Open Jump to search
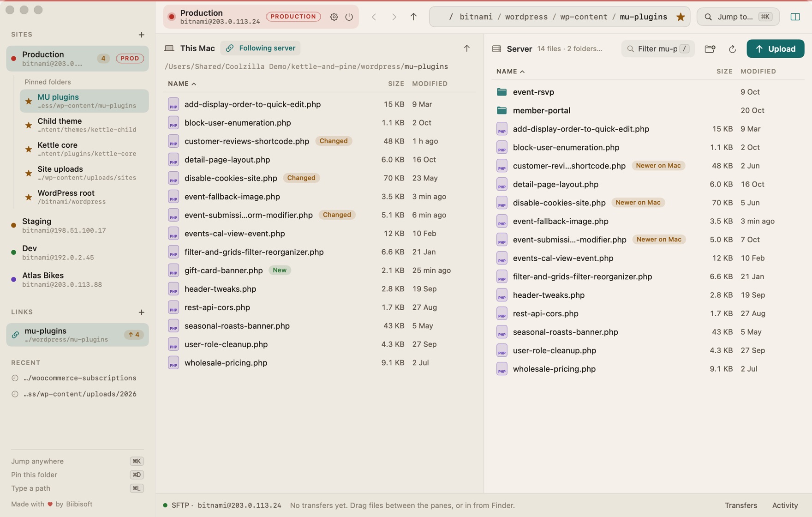Image resolution: width=812 pixels, height=517 pixels. [x=738, y=17]
